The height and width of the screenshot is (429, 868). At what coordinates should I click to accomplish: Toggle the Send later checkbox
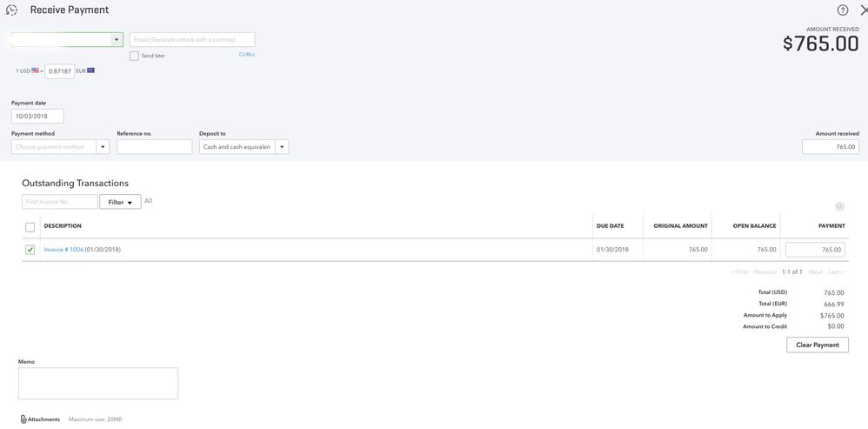tap(134, 56)
